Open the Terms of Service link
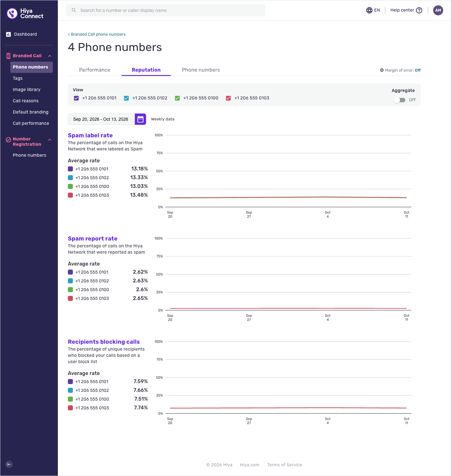Screen dimensions: 451x476 [285, 465]
